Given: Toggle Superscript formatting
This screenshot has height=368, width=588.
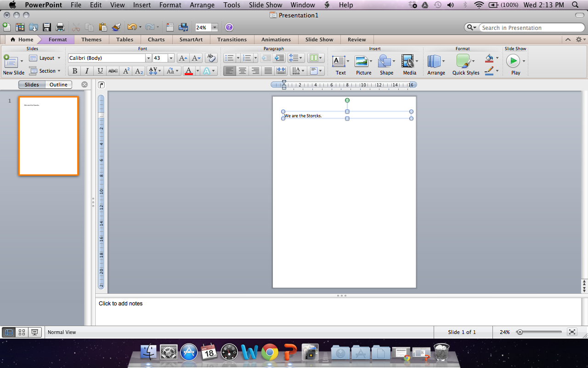Looking at the screenshot, I should tap(126, 71).
